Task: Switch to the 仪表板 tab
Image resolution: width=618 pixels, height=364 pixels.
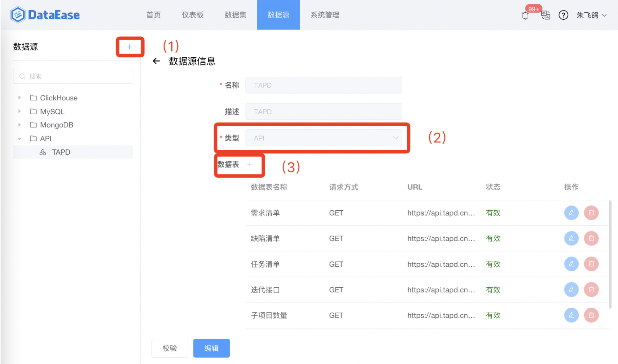Action: point(192,15)
